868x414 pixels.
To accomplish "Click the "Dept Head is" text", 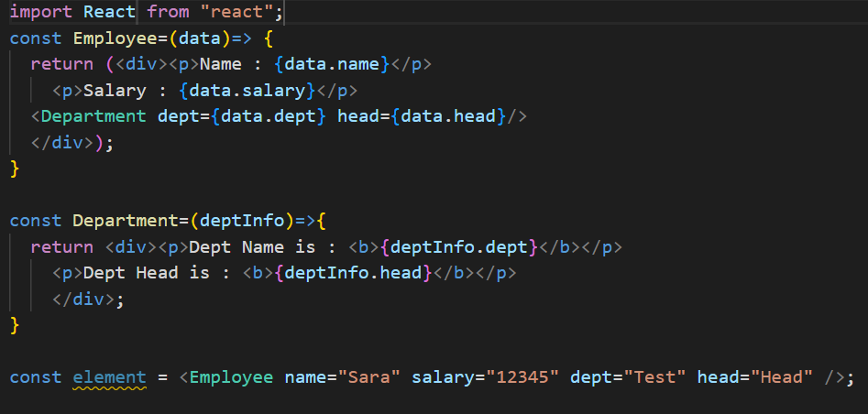I will point(147,272).
